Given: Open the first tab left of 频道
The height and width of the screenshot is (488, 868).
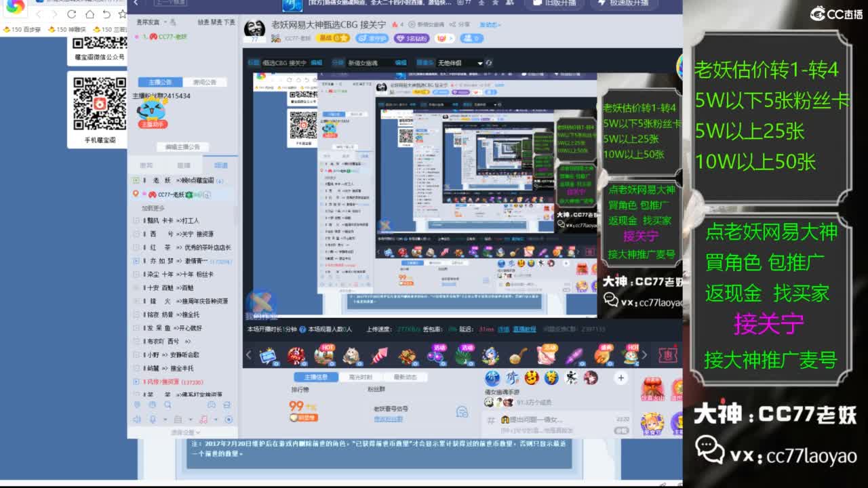Looking at the screenshot, I should click(x=146, y=165).
